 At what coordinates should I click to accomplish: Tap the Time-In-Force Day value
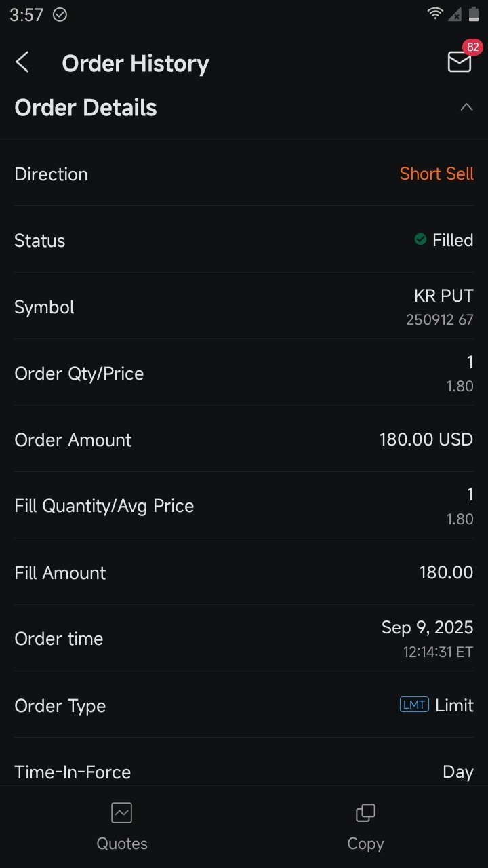pos(457,772)
